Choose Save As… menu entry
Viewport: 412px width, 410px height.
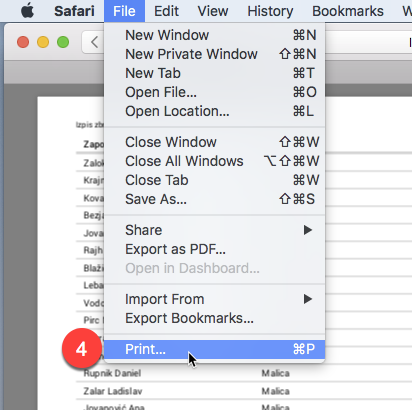coord(215,199)
